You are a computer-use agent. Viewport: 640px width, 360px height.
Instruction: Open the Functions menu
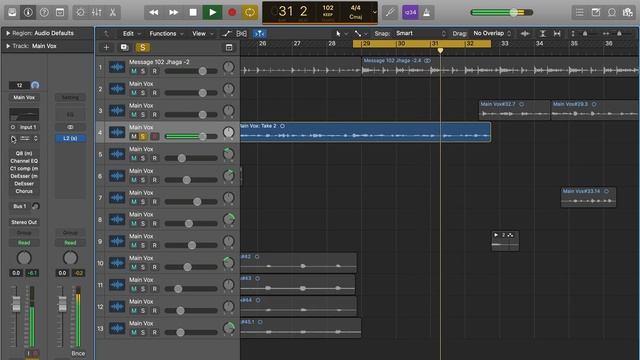tap(166, 33)
